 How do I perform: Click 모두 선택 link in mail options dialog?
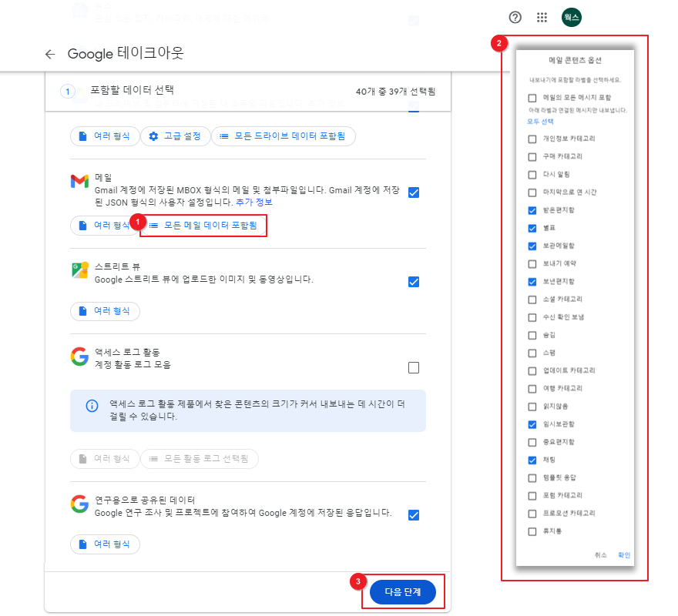click(540, 122)
